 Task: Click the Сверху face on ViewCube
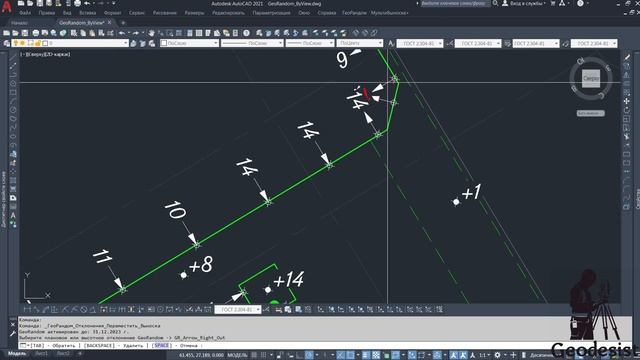tap(591, 78)
